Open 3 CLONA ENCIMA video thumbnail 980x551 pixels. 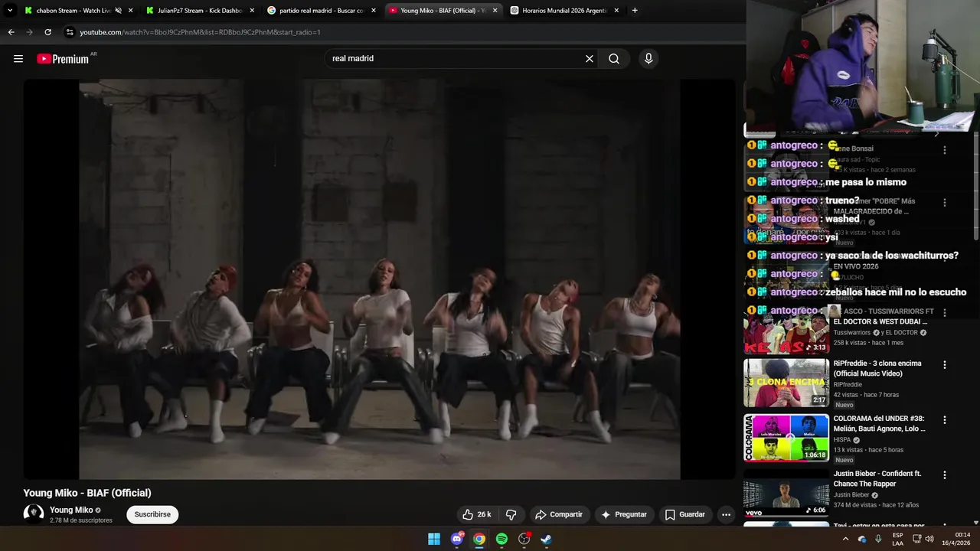click(x=786, y=383)
